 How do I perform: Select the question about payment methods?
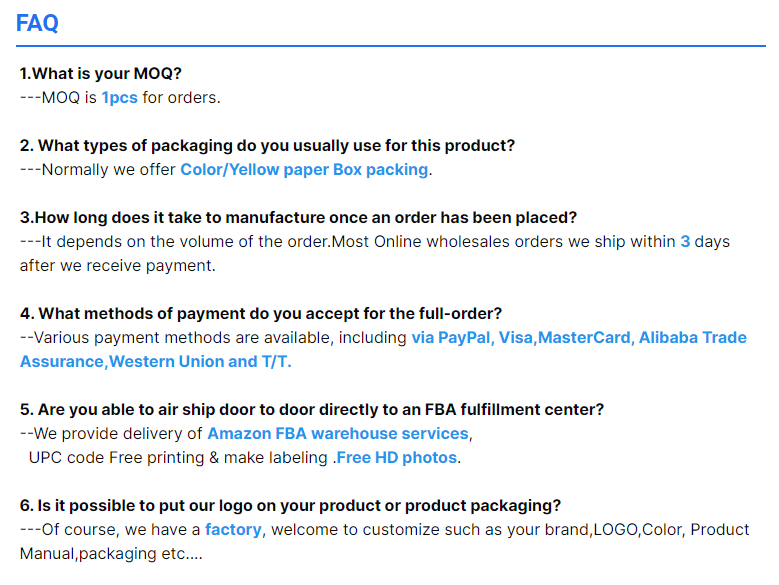click(x=260, y=313)
